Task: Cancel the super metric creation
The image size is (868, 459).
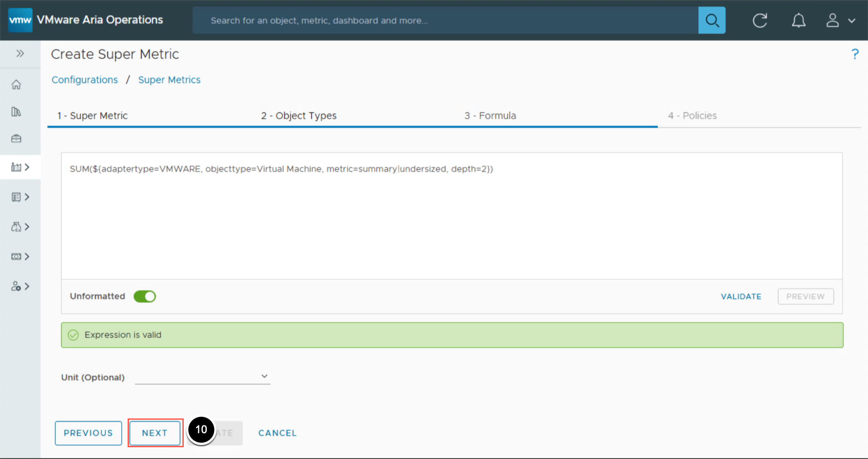Action: [x=277, y=433]
